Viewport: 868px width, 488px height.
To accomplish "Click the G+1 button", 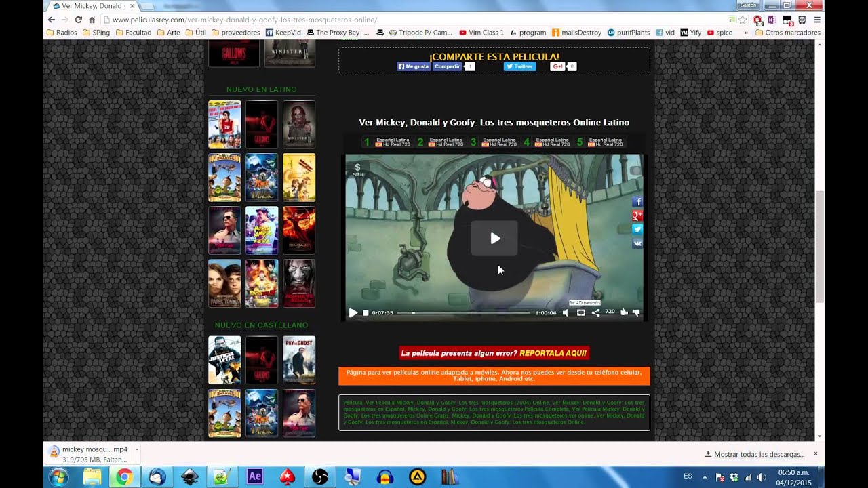I will point(557,66).
